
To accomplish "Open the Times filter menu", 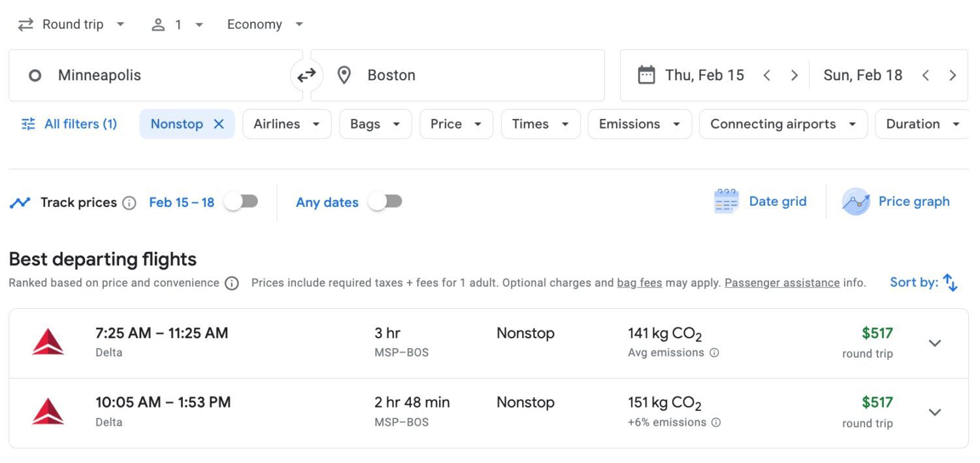I will tap(540, 123).
